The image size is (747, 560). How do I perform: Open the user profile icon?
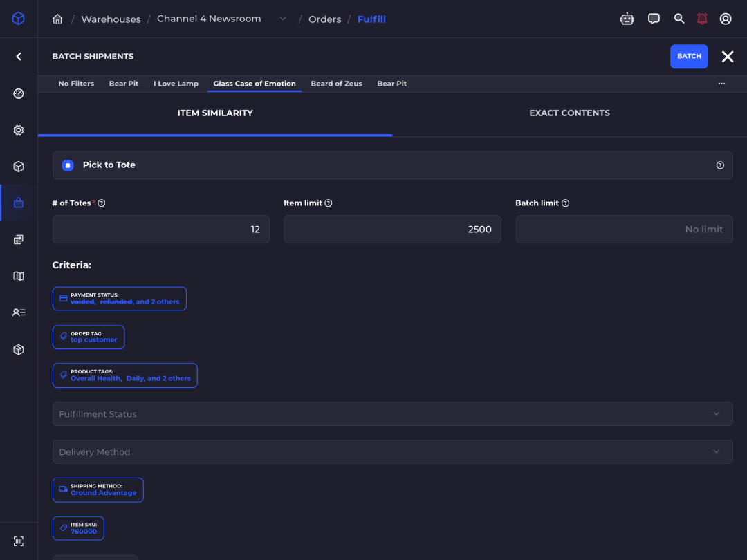(x=725, y=19)
